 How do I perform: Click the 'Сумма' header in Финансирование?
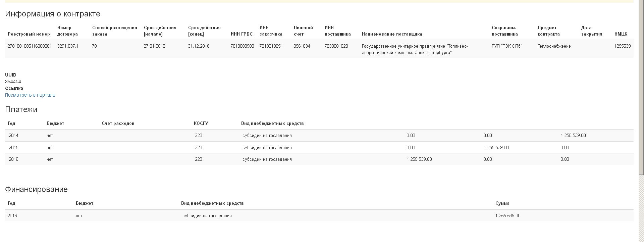pyautogui.click(x=502, y=203)
